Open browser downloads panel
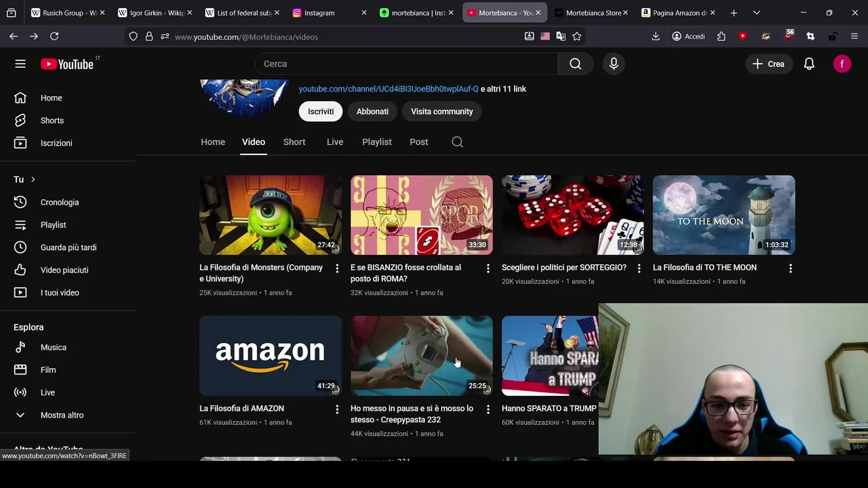The image size is (868, 488). click(655, 37)
